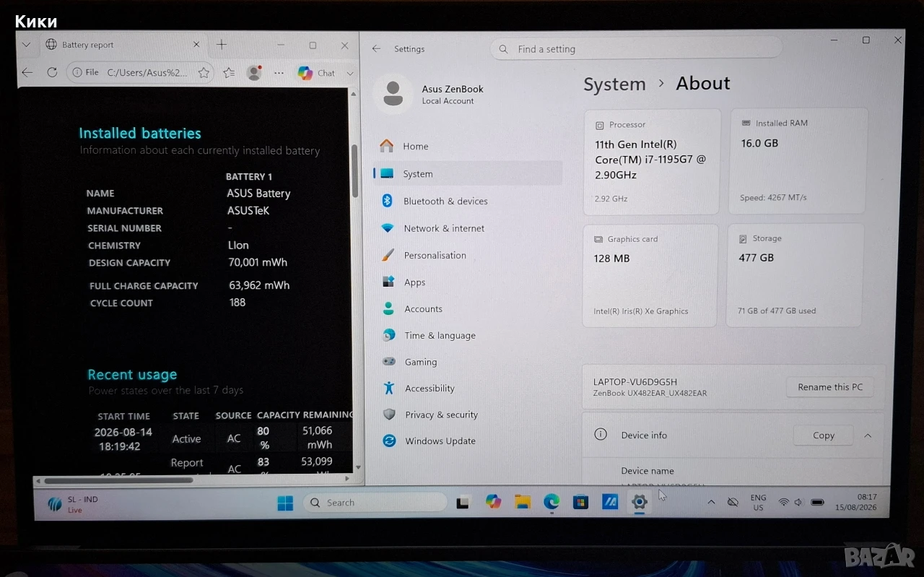Switch the ENG US input language
This screenshot has height=577, width=924.
(x=758, y=503)
